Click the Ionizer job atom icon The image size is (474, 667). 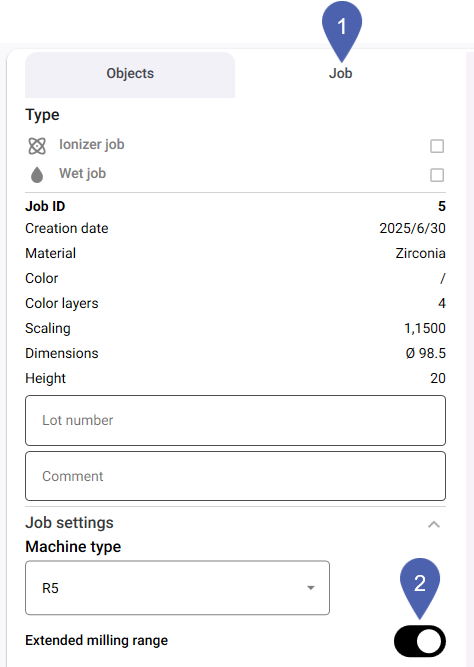pos(37,146)
